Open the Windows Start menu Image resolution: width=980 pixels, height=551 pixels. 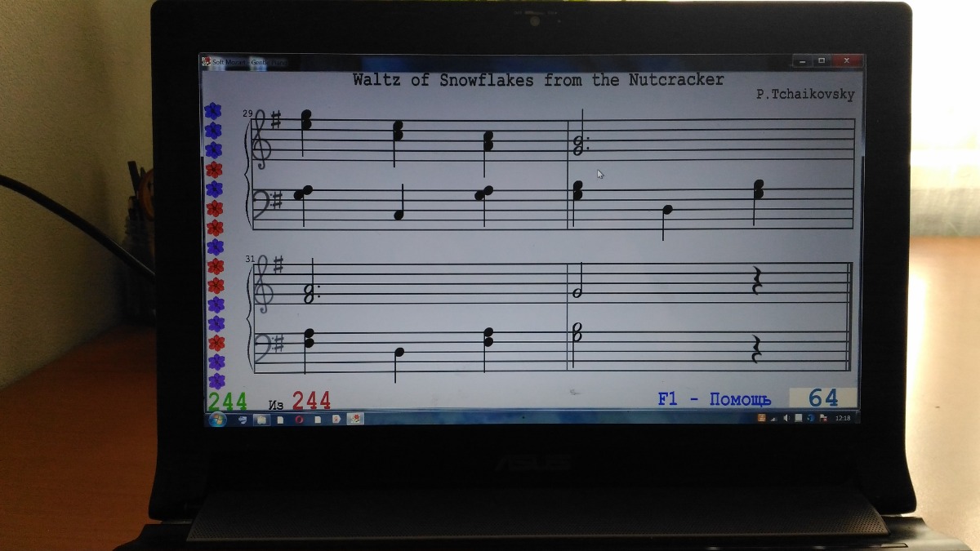click(x=218, y=420)
